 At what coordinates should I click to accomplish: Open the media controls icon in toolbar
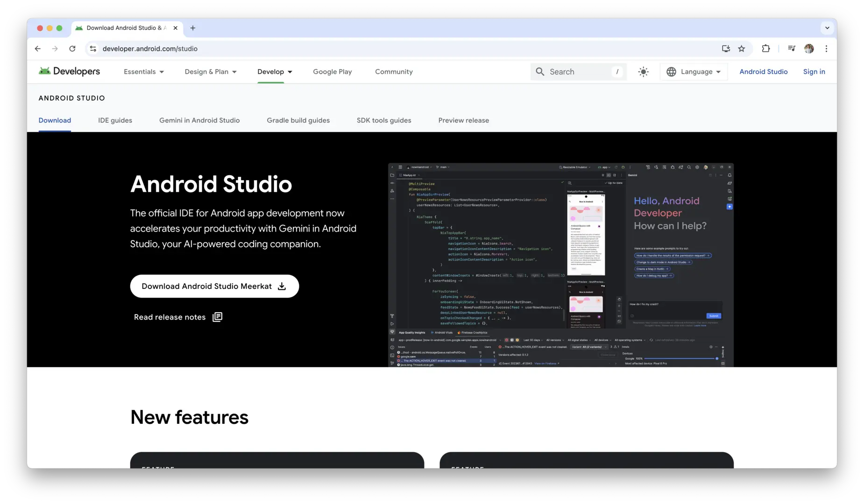coord(792,49)
